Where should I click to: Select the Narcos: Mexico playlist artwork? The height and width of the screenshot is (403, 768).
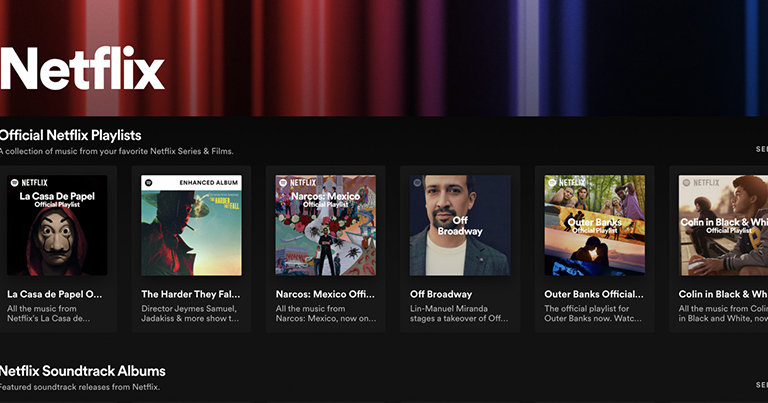coord(325,226)
